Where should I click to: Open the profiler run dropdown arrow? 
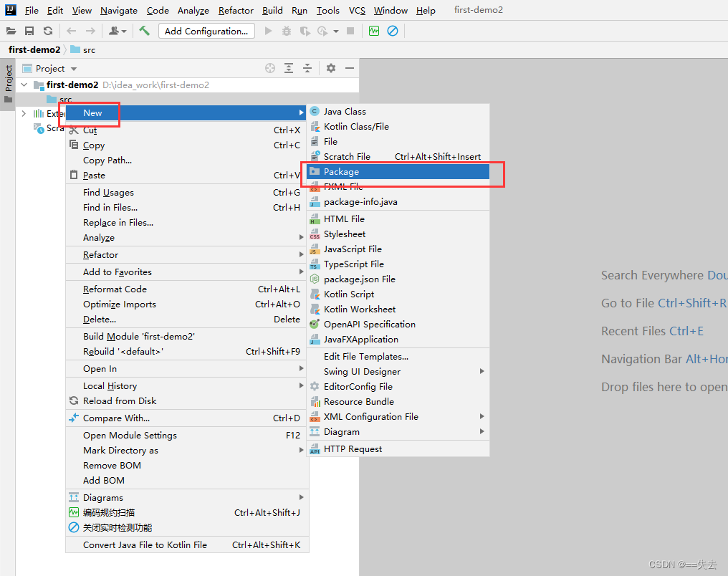coord(336,32)
